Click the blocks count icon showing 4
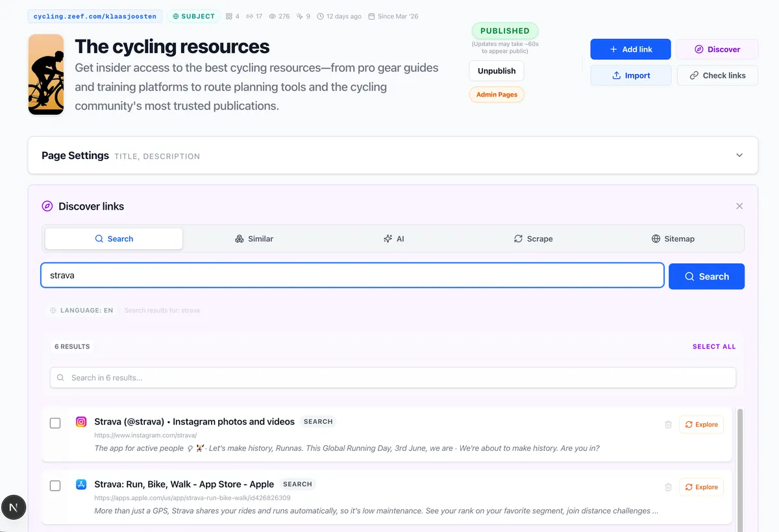This screenshot has height=532, width=779. point(229,16)
